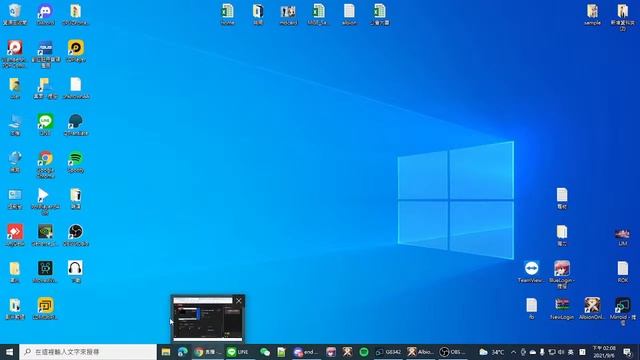
Task: Open the Recycle Bin desktop icon
Action: [x=15, y=14]
